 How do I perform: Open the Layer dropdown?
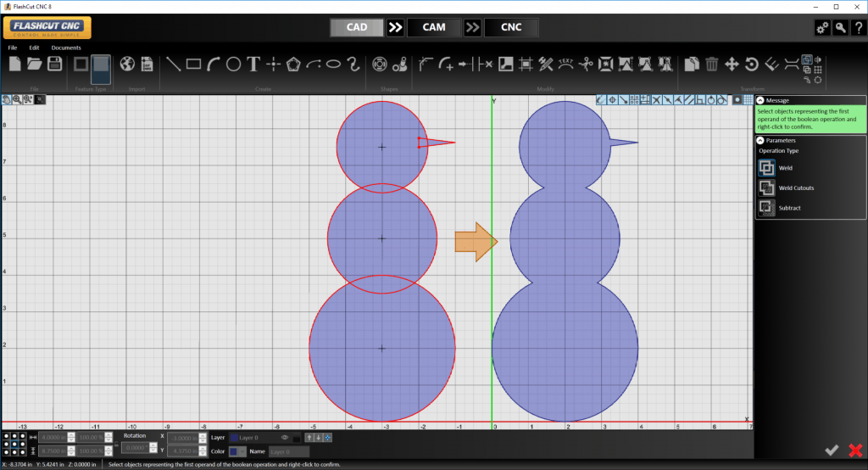click(x=255, y=438)
